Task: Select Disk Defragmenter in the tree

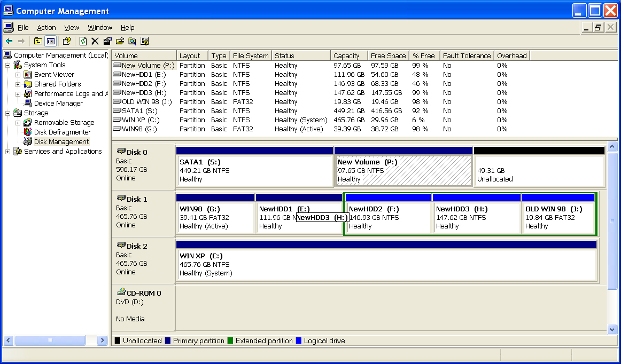Action: 62,132
